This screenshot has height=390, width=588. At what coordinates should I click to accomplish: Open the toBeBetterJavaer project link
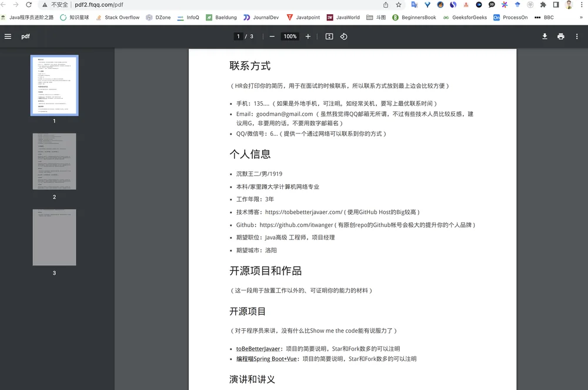[258, 349]
